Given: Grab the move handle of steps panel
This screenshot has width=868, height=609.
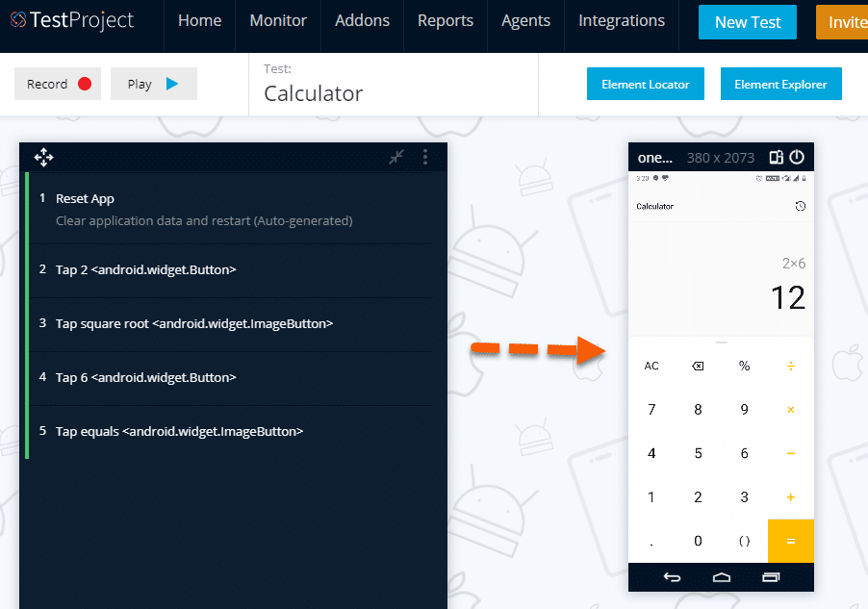Looking at the screenshot, I should coord(43,157).
